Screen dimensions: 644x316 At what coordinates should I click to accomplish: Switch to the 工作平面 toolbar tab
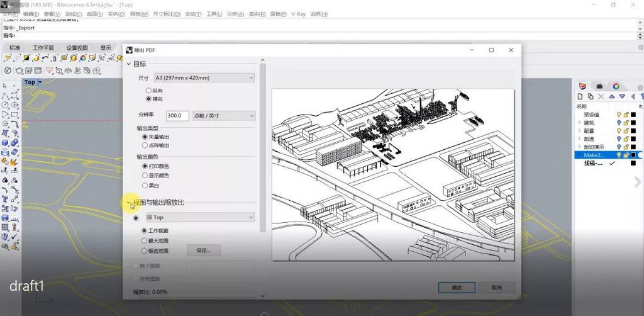click(43, 48)
